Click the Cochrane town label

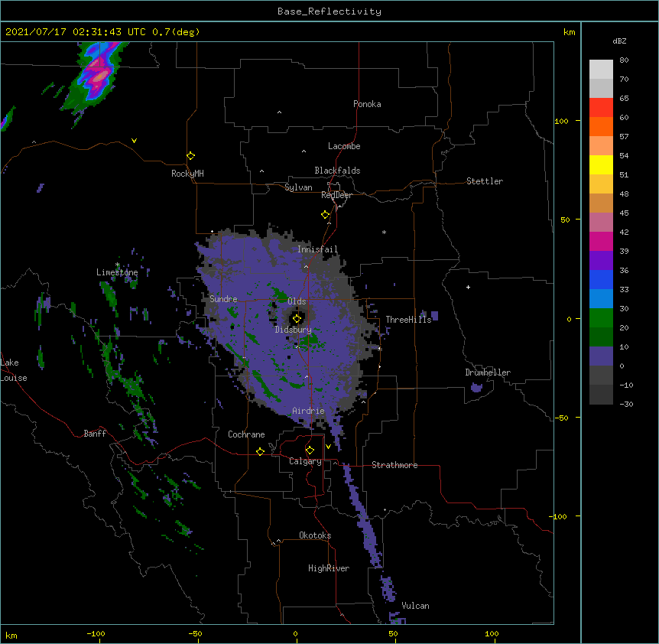(246, 434)
